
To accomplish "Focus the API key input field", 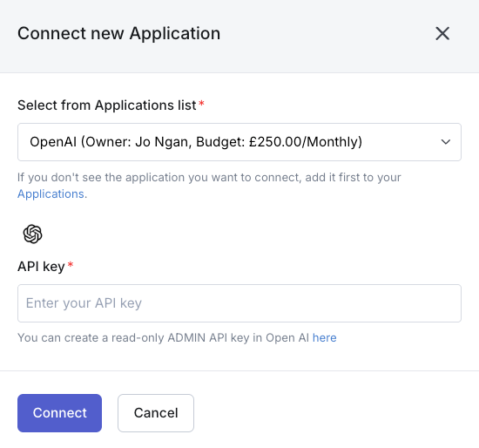I will (x=239, y=303).
